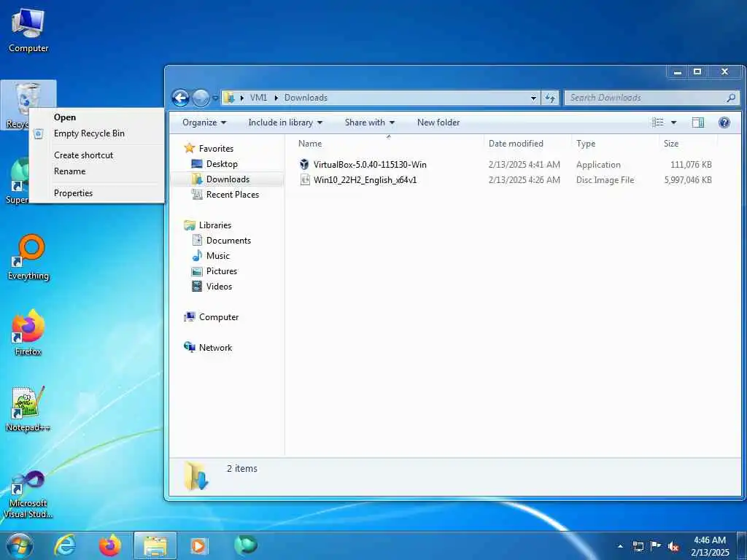Show hidden tray icons with the up arrow

click(x=620, y=546)
